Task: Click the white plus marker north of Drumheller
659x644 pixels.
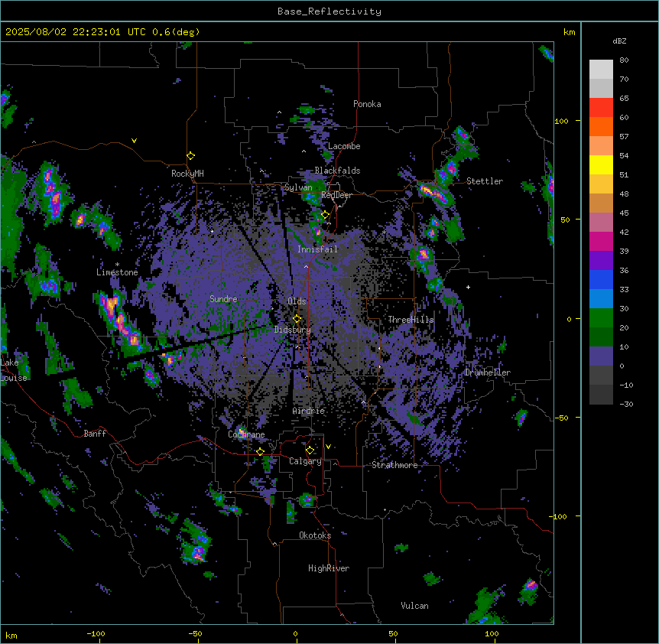Action: (x=468, y=287)
